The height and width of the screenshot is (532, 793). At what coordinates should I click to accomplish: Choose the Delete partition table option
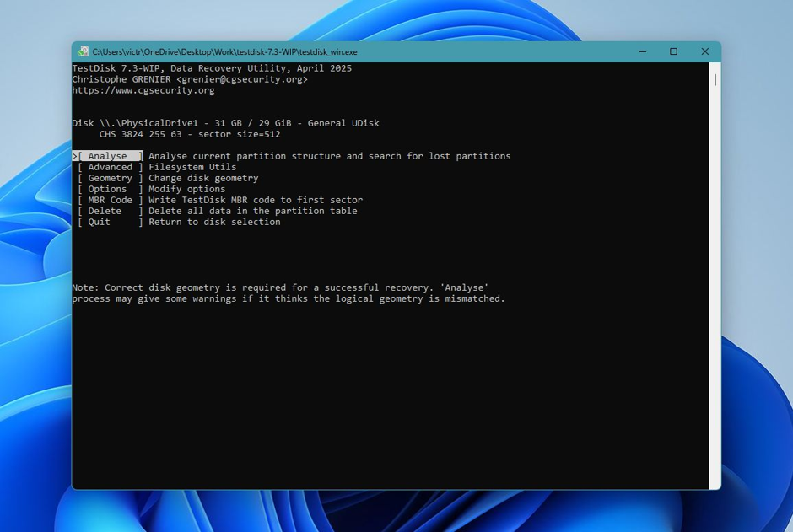click(111, 211)
